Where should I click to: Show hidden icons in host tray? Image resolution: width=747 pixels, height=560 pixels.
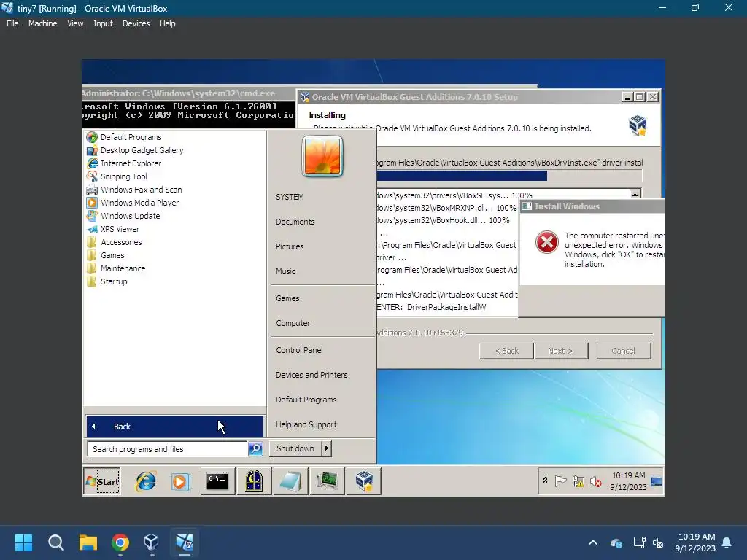(x=593, y=542)
